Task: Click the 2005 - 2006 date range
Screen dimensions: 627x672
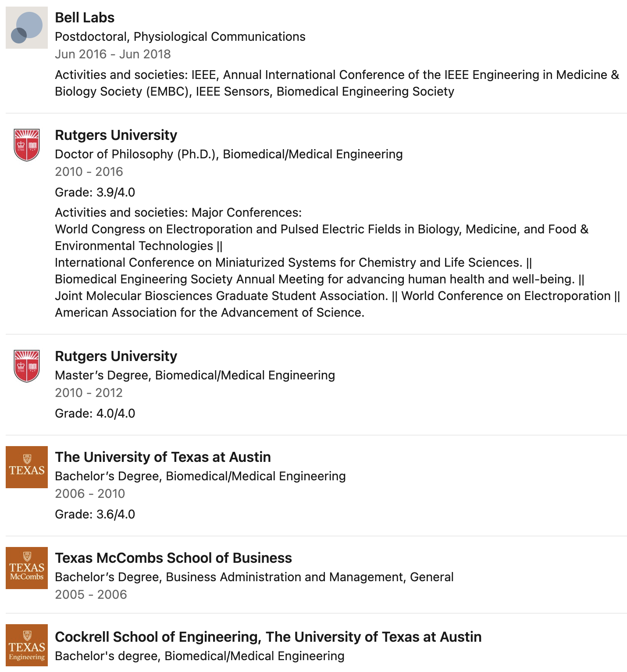Action: click(x=91, y=594)
